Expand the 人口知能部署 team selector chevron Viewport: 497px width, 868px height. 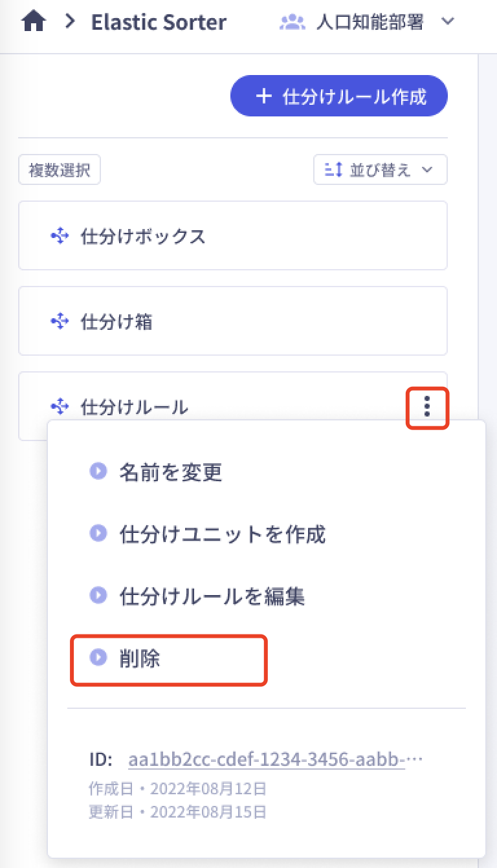447,21
